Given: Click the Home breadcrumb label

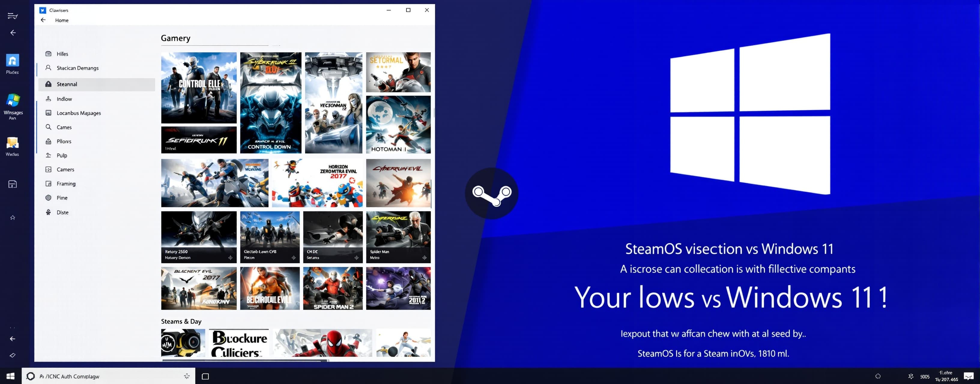Looking at the screenshot, I should tap(62, 20).
